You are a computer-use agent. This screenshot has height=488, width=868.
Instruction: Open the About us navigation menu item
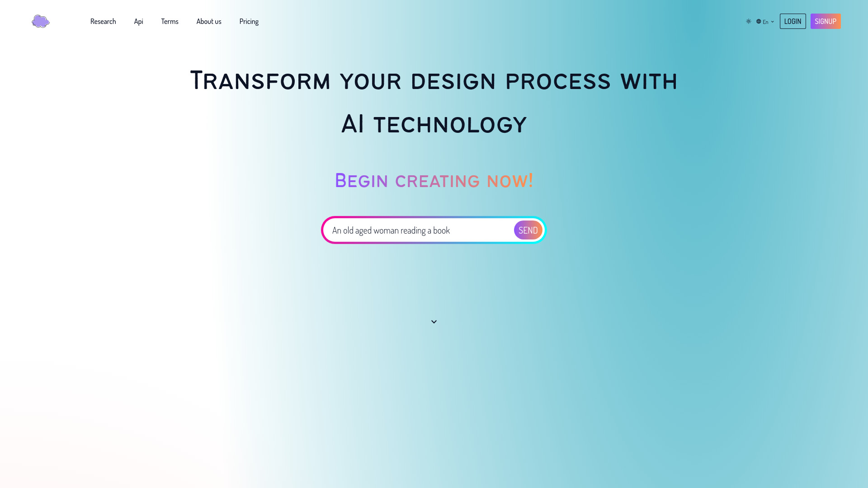point(209,21)
